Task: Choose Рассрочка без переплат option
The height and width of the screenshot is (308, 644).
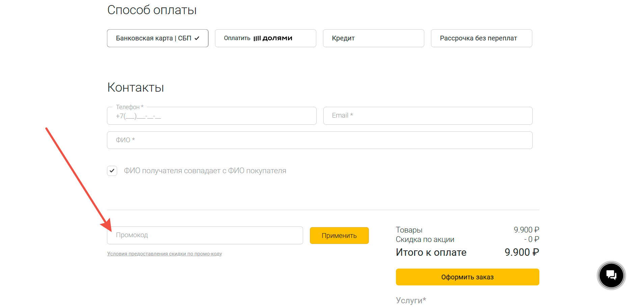Action: coord(482,38)
